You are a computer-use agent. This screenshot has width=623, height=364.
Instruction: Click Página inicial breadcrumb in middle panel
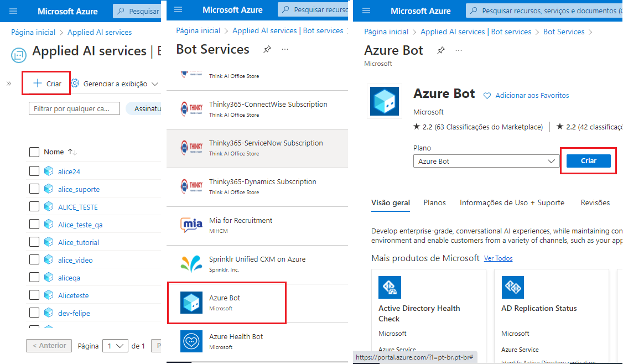point(198,30)
